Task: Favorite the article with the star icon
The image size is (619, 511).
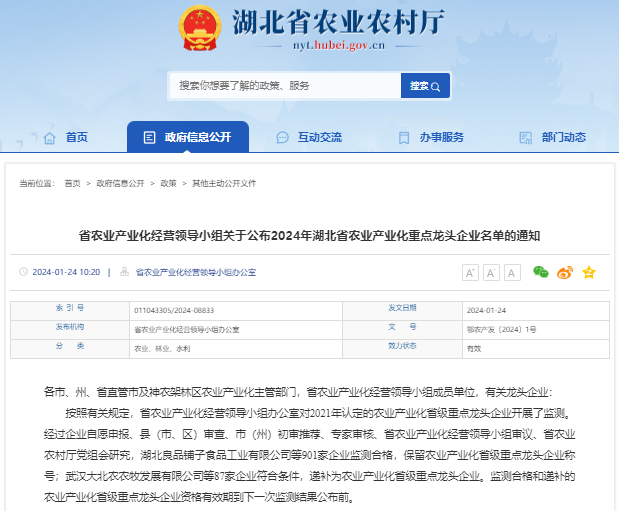Action: (589, 272)
